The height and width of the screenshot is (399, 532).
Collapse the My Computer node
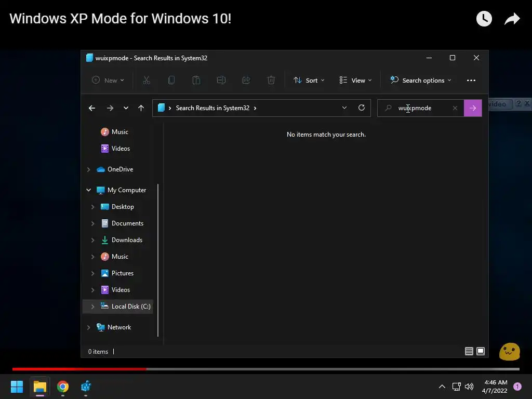pyautogui.click(x=88, y=190)
